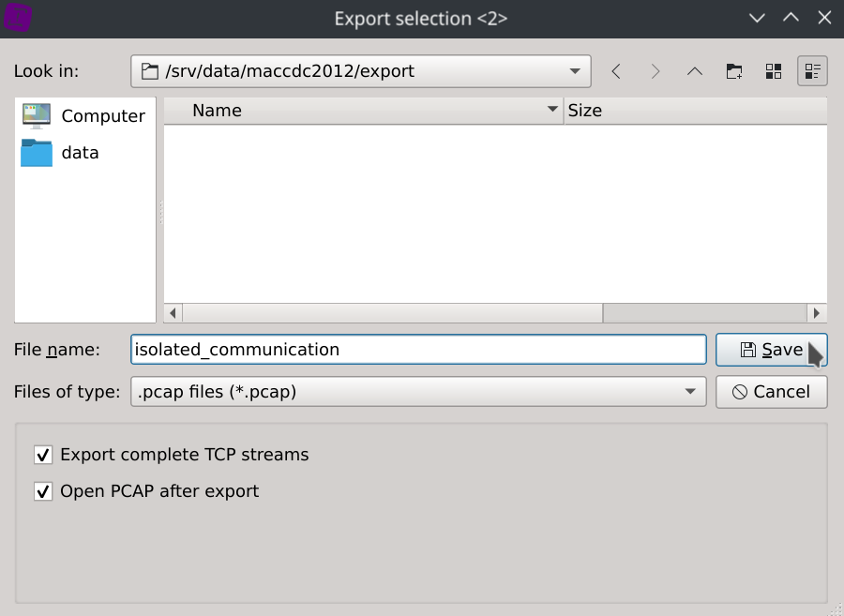Switch to icon list view
Screen dimensions: 844x616
(x=774, y=71)
